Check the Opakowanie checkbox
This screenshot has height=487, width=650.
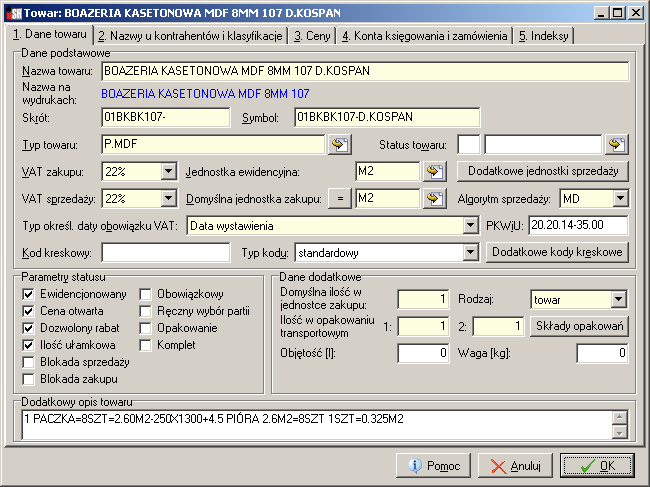point(145,328)
